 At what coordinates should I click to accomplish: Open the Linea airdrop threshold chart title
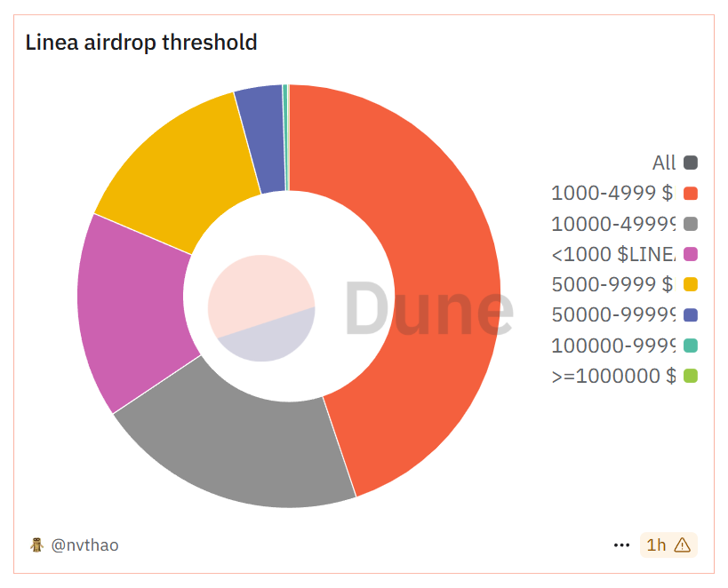pos(141,43)
